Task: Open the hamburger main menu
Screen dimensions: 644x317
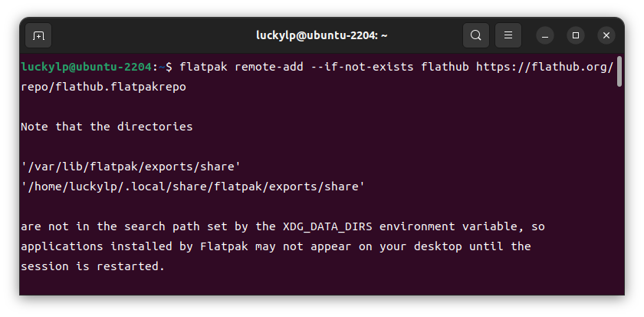Action: 508,36
